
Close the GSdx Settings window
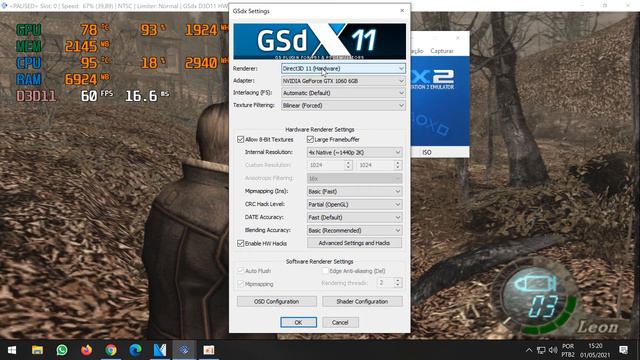pos(402,11)
